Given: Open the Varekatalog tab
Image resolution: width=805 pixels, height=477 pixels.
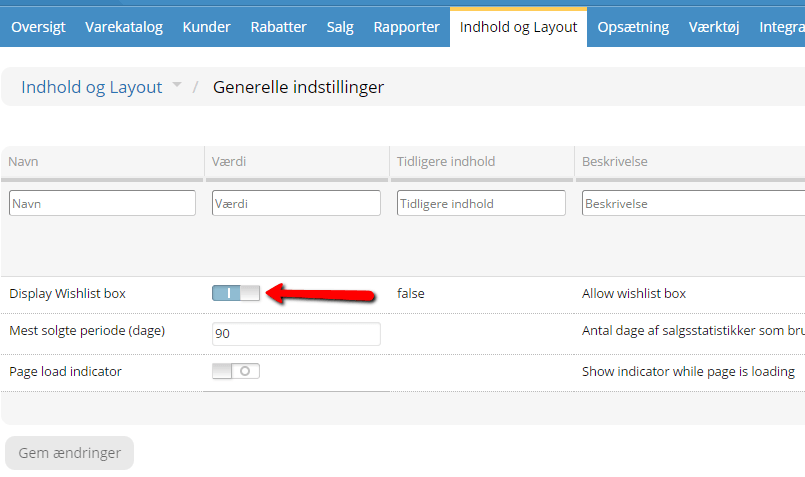Looking at the screenshot, I should click(x=124, y=27).
